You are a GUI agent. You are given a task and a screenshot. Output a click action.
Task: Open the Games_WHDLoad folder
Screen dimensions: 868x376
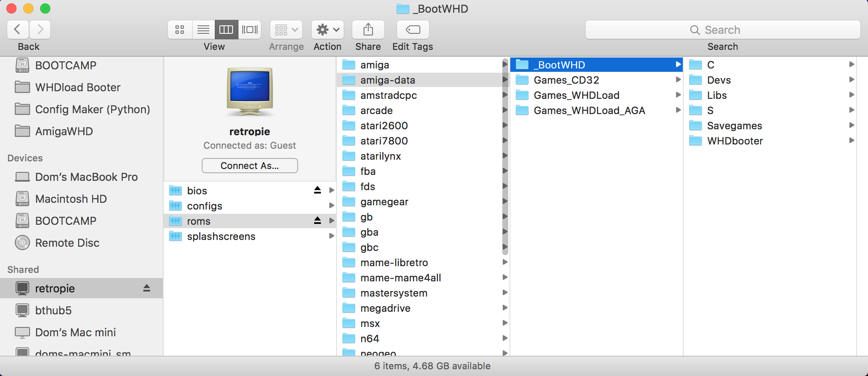click(597, 95)
